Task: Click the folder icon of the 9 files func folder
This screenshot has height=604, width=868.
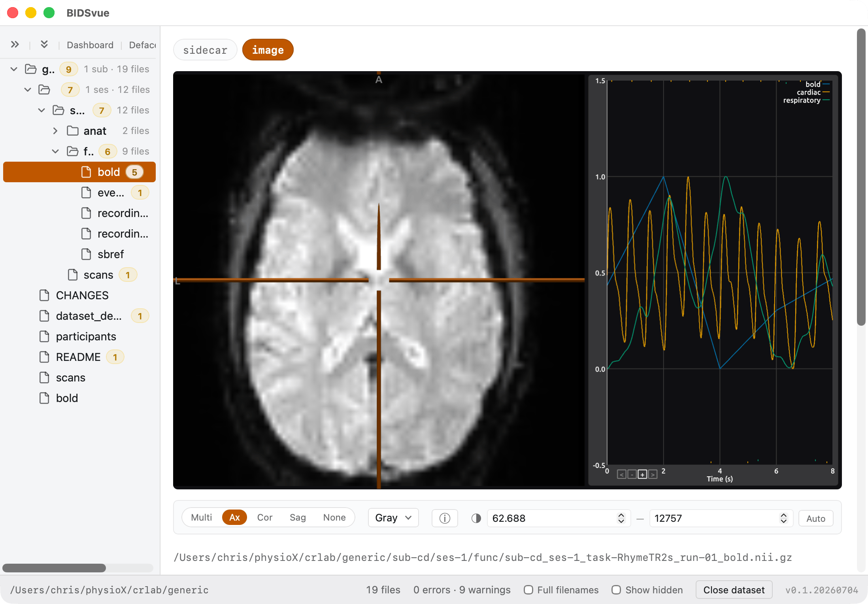Action: click(72, 151)
